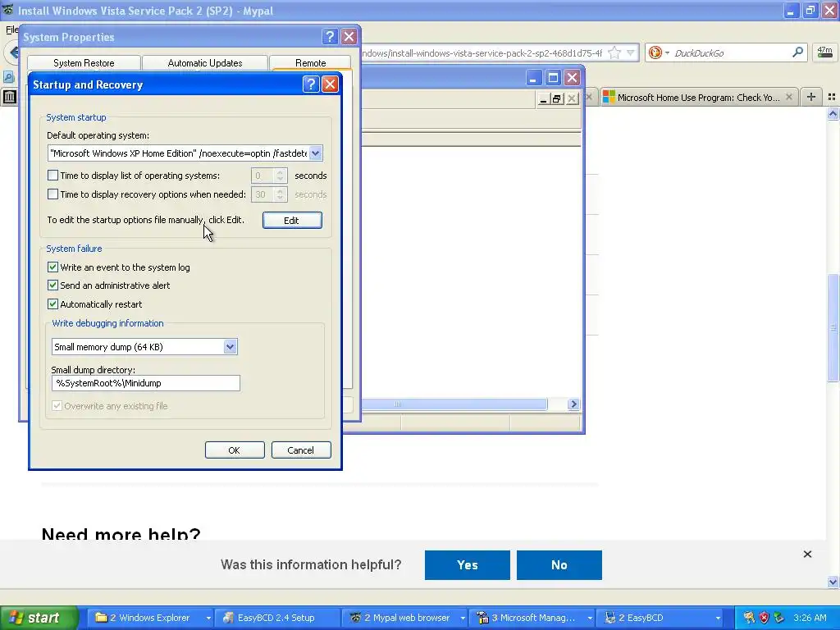Viewport: 840px width, 630px height.
Task: Click the browser address bar URL
Action: pos(483,52)
